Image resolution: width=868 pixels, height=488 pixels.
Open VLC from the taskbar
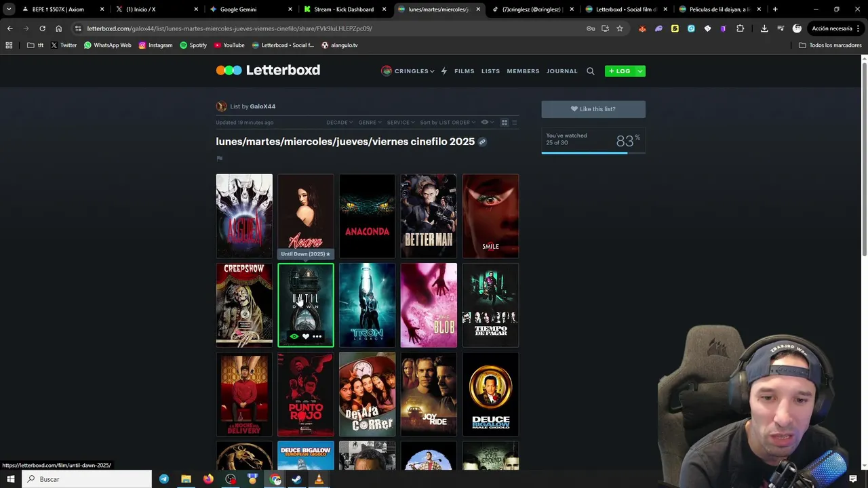click(319, 479)
